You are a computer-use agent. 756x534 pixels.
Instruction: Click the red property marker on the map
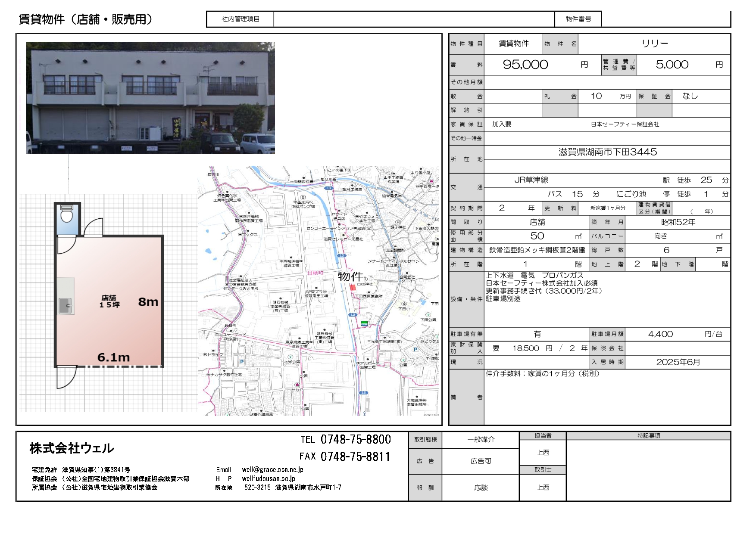(353, 287)
